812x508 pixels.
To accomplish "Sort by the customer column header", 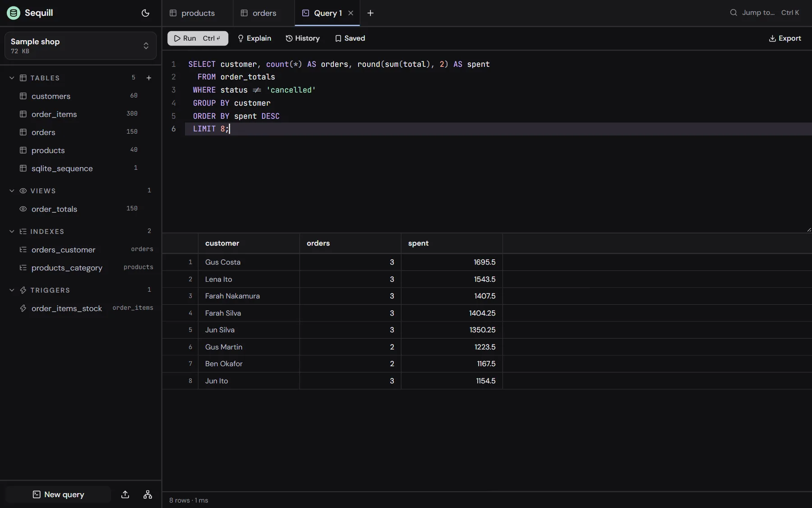I will (249, 243).
